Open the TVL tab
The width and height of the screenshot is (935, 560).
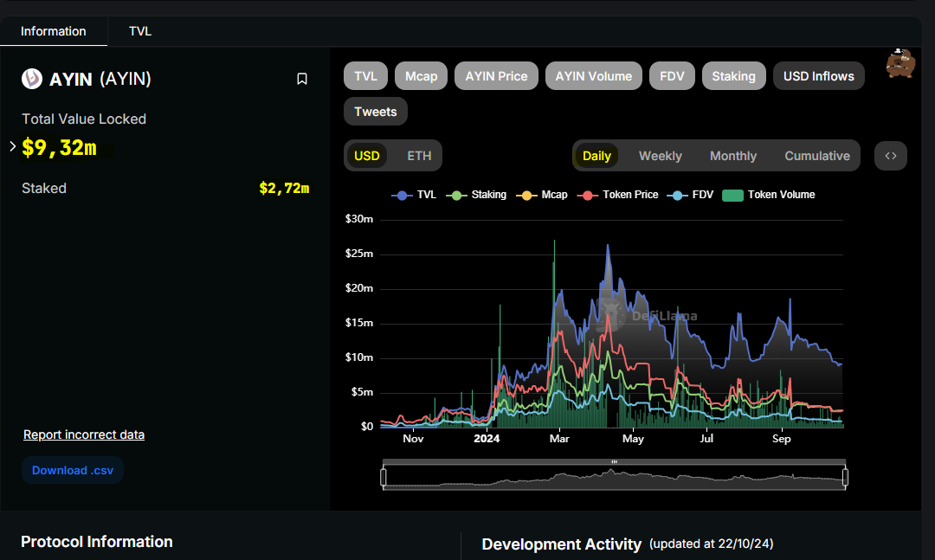pyautogui.click(x=140, y=31)
